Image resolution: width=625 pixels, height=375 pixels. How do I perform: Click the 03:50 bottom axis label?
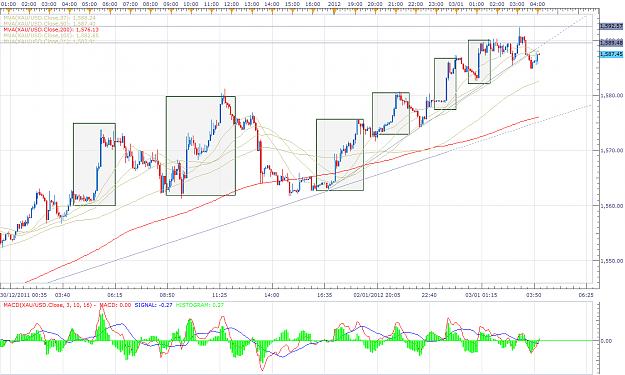534,295
